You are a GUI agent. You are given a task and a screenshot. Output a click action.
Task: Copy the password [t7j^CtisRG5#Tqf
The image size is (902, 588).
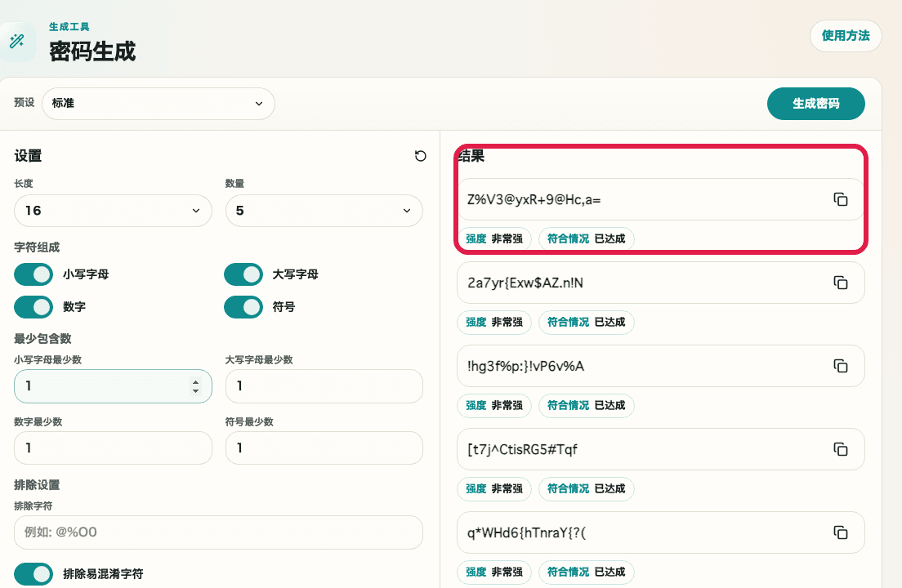(840, 449)
